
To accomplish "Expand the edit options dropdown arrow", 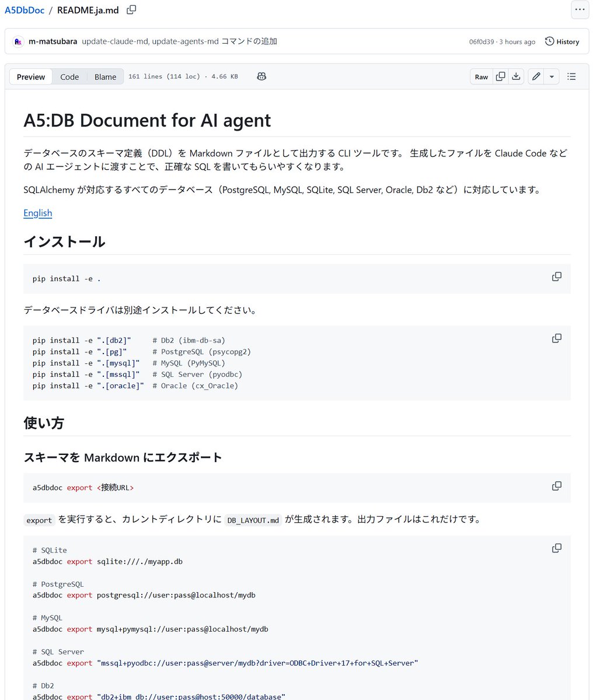I will 552,76.
